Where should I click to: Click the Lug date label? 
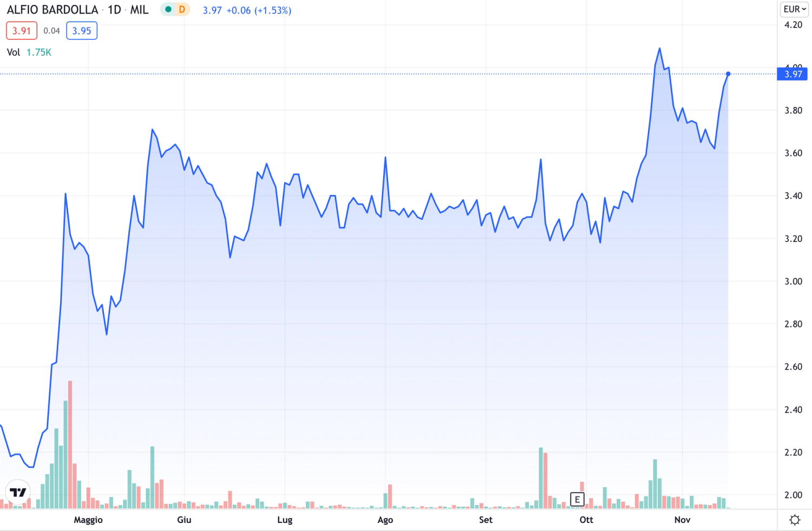[285, 520]
